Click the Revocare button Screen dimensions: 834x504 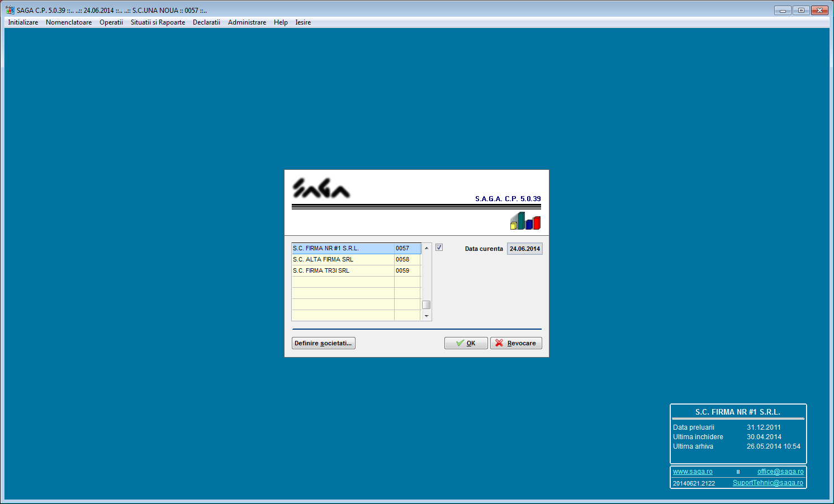pyautogui.click(x=516, y=343)
